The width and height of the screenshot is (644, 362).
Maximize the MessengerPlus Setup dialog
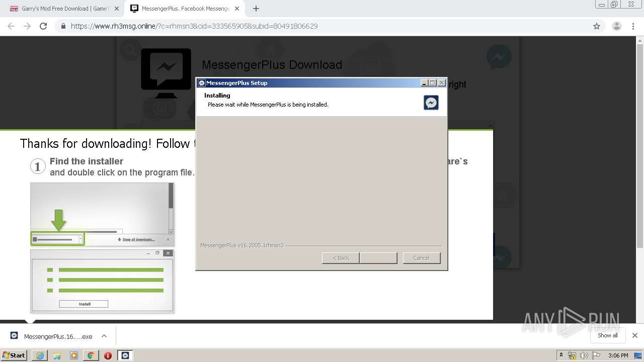click(x=433, y=83)
